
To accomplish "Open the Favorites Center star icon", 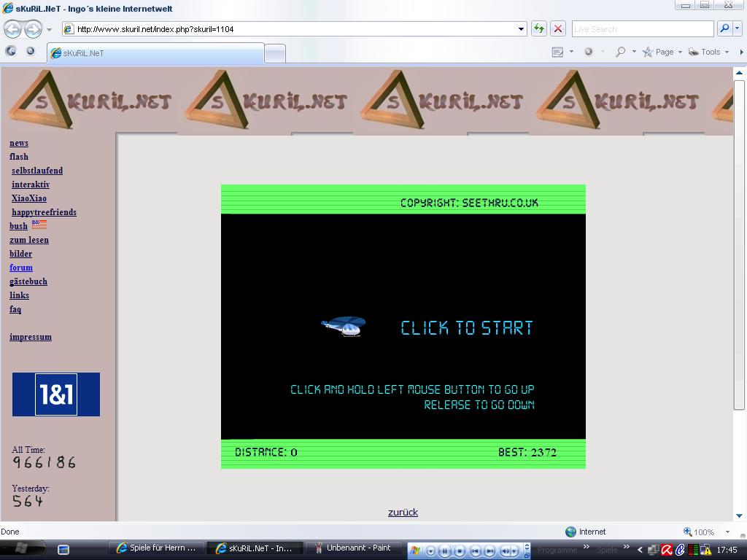I will click(11, 52).
